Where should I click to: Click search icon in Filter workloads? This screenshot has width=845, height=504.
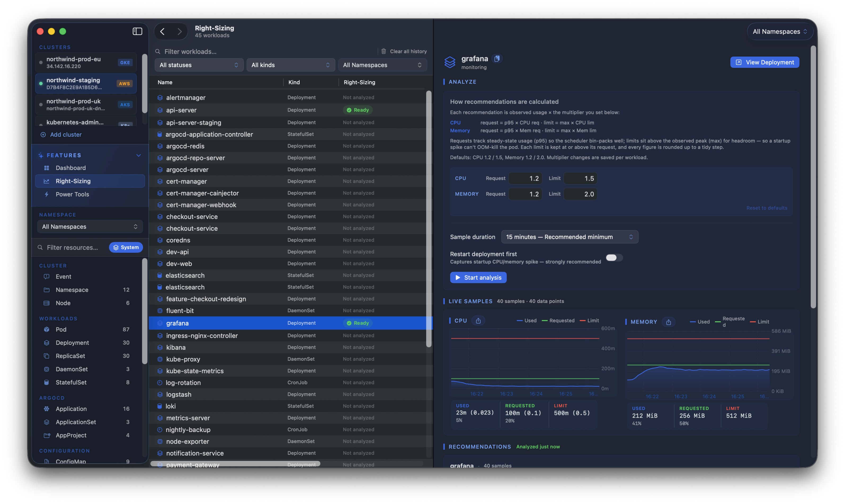tap(158, 52)
